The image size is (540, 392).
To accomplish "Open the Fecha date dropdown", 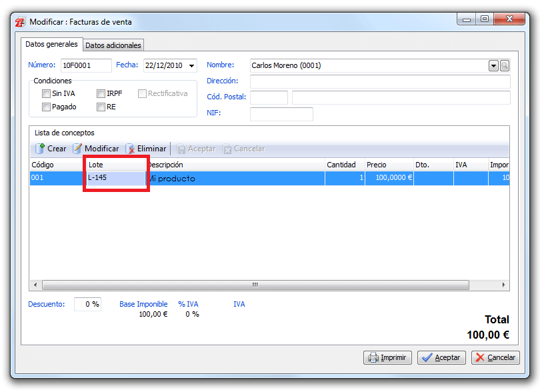I will [x=193, y=65].
